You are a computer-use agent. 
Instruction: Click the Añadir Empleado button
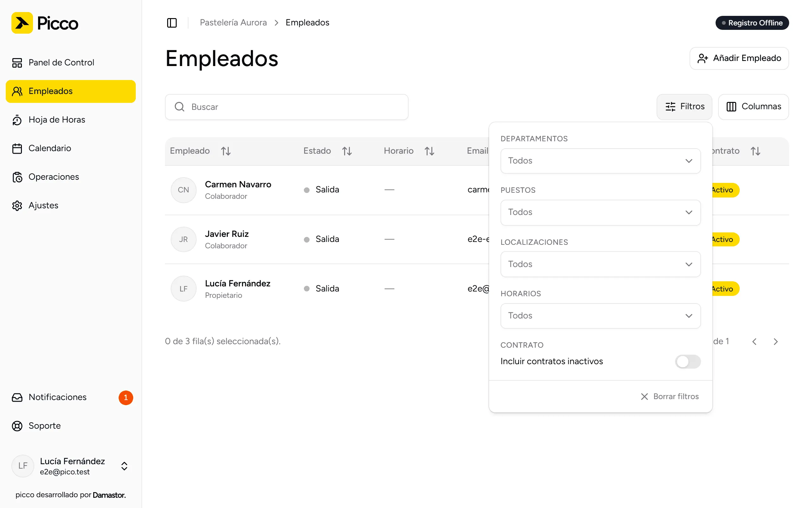click(x=739, y=58)
